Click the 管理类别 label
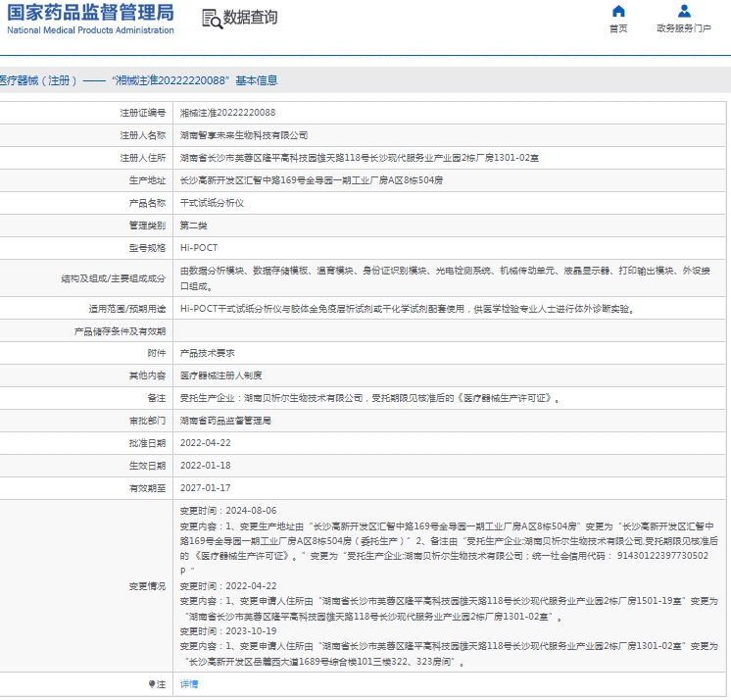The image size is (731, 700). click(147, 225)
